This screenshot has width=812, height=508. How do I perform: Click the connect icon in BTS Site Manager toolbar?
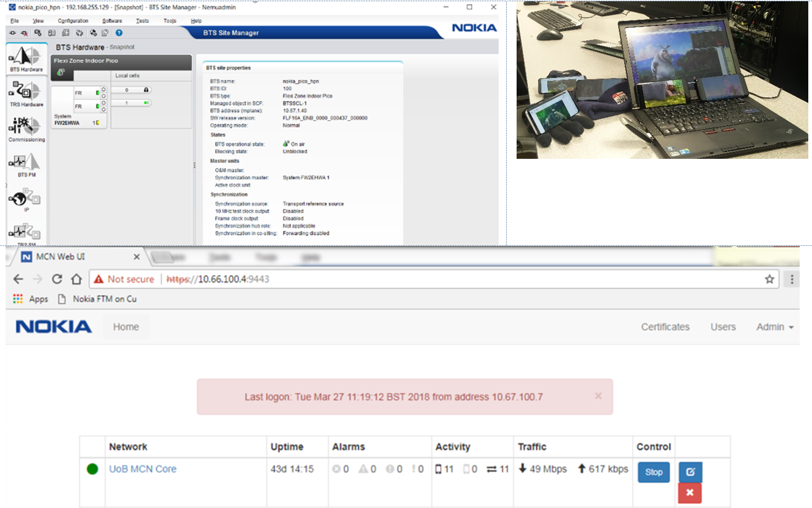click(13, 33)
